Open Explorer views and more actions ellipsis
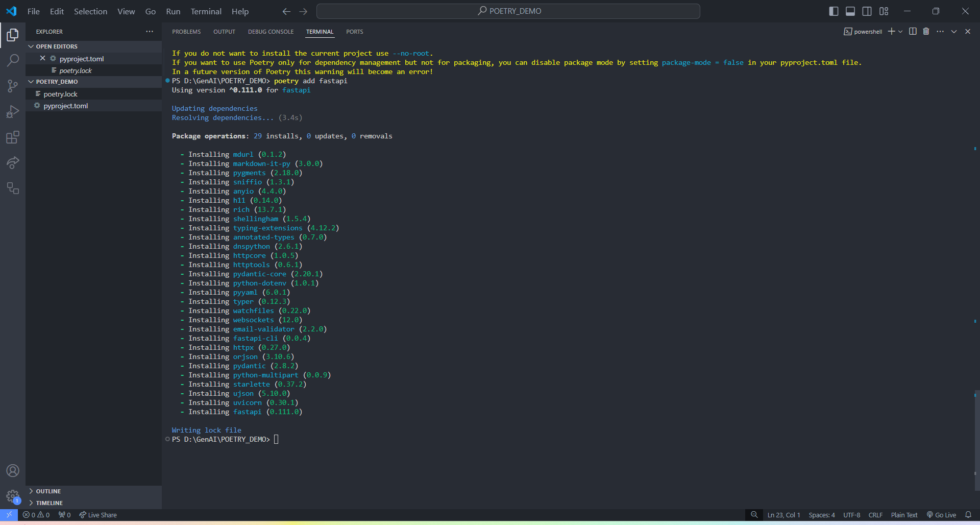The height and width of the screenshot is (525, 980). [150, 32]
